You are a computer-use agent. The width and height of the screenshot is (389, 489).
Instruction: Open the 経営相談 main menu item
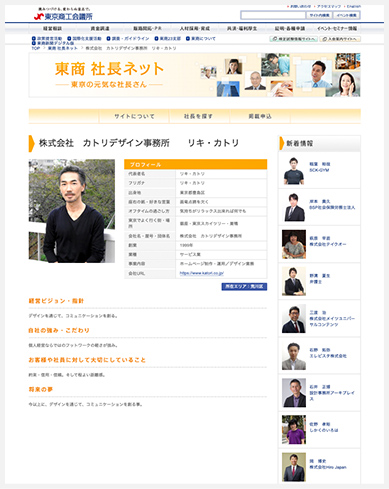pyautogui.click(x=53, y=29)
